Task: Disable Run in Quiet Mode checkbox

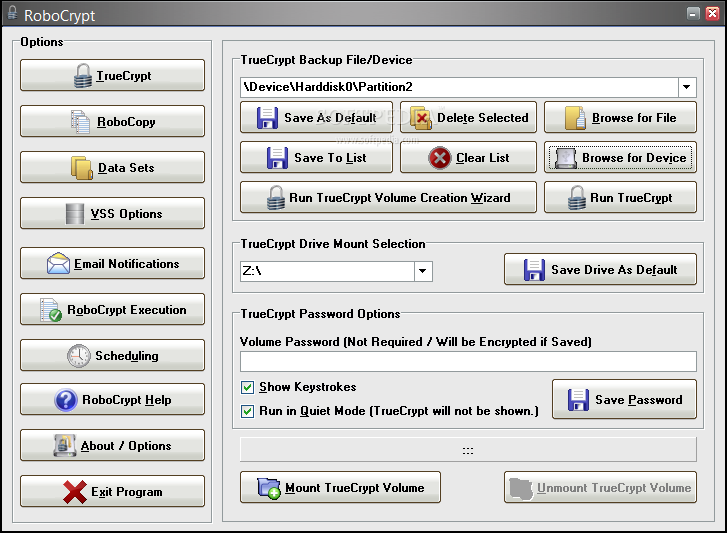Action: [248, 411]
